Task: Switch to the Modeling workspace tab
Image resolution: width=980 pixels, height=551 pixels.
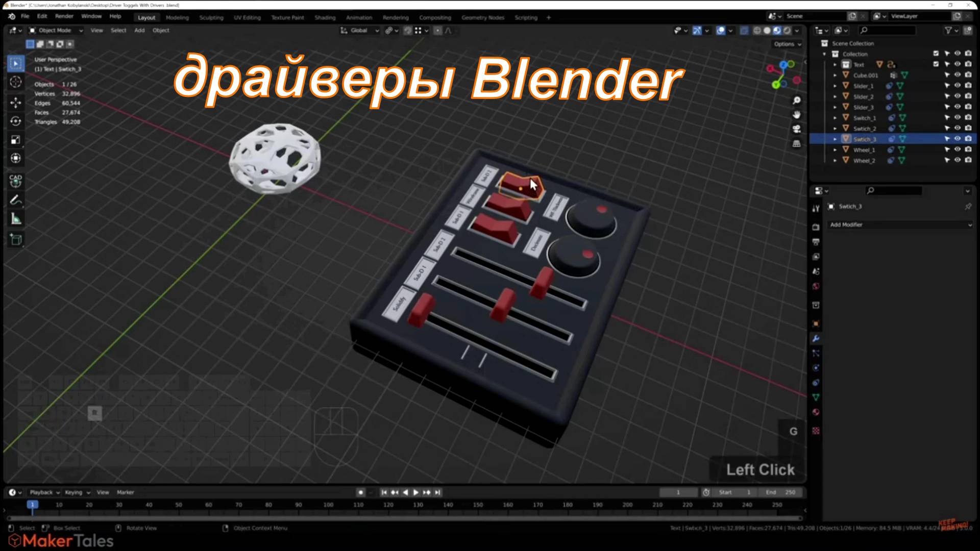Action: tap(177, 17)
